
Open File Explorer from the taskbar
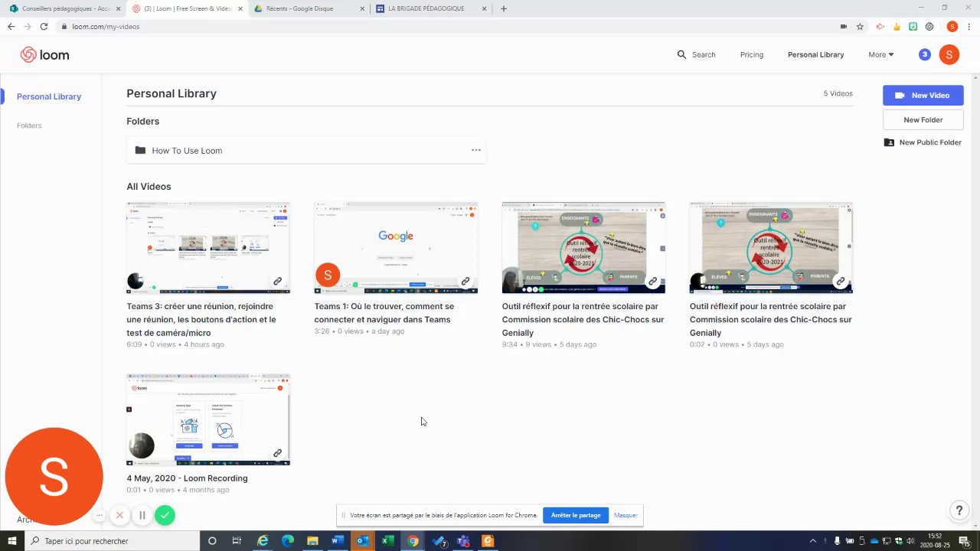click(x=312, y=541)
